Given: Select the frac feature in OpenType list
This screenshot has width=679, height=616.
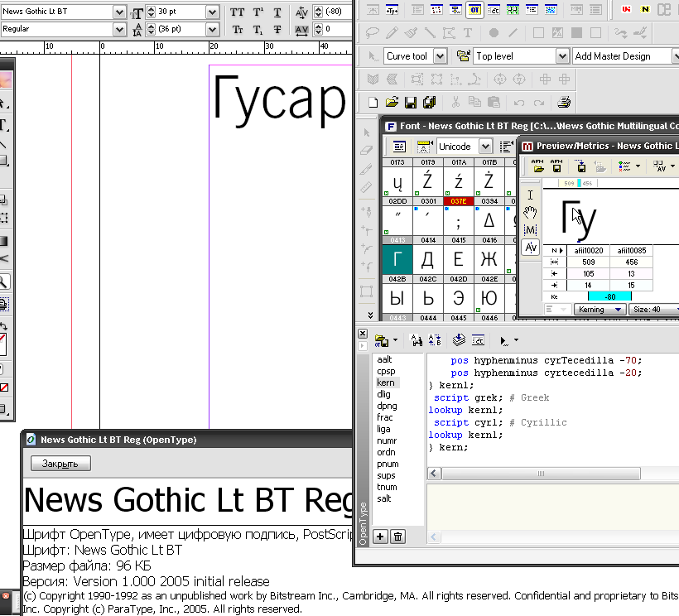Looking at the screenshot, I should [x=385, y=417].
